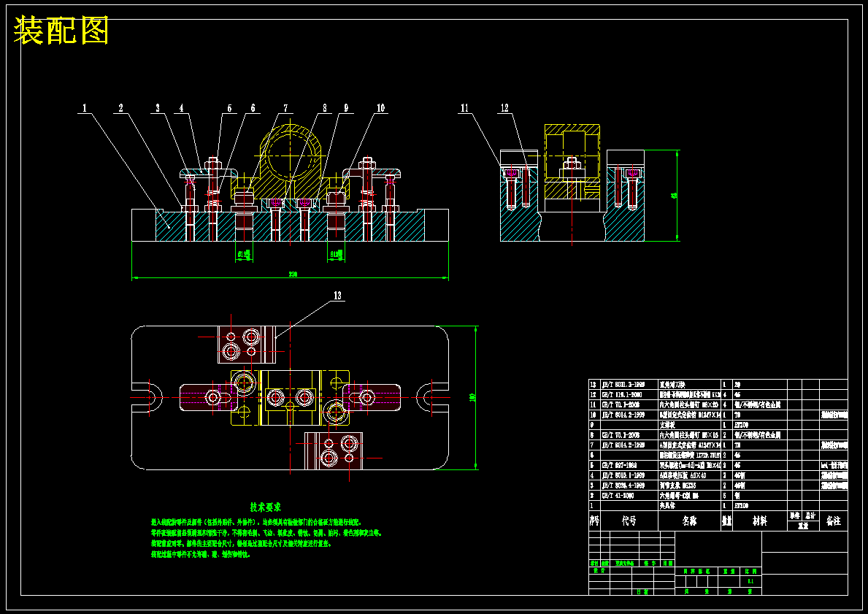This screenshot has width=868, height=614.
Task: Click balloon label 10 above the front view
Action: tap(380, 108)
